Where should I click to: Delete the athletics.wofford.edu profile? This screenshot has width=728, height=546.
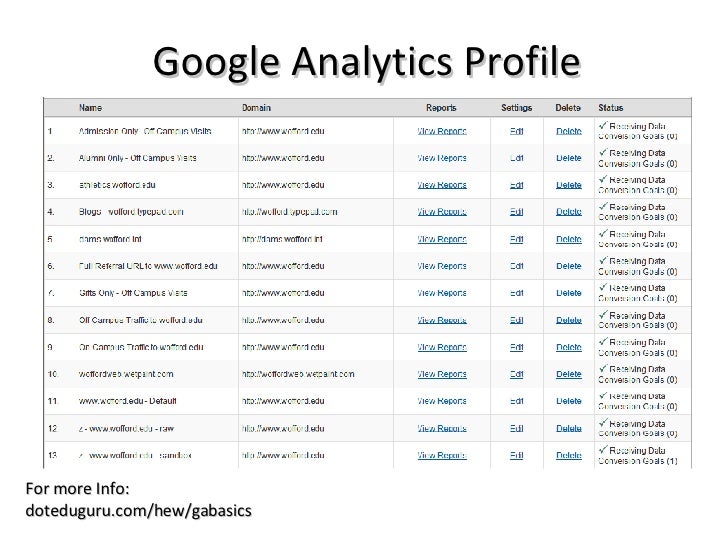click(569, 185)
